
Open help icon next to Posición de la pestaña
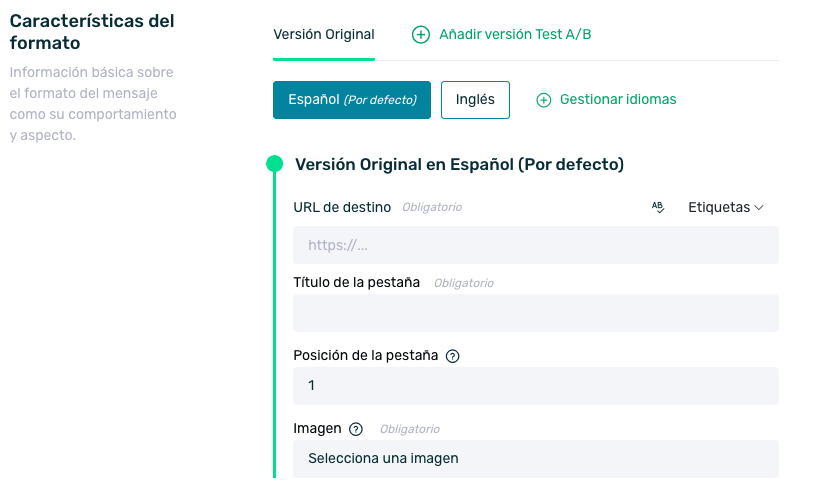click(x=453, y=356)
